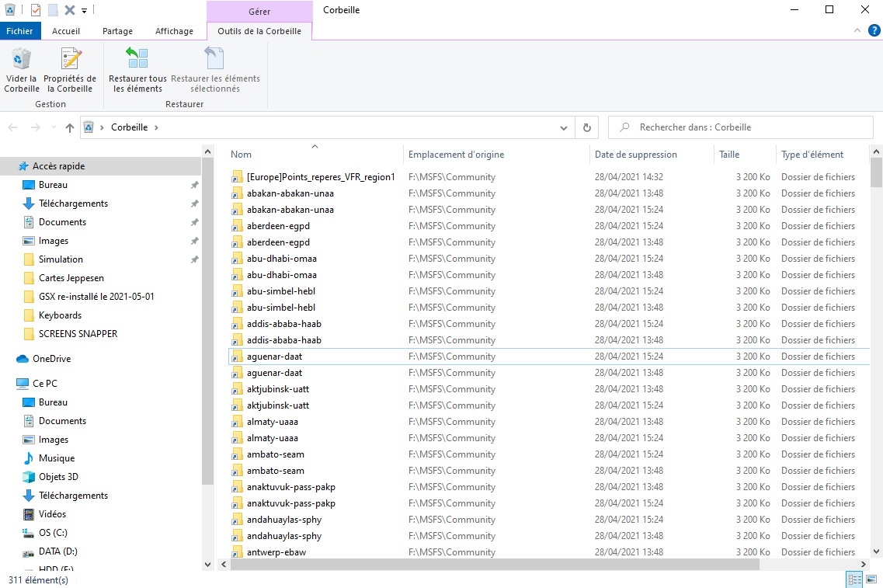
Task: Open OS (C:) drive
Action: click(52, 532)
